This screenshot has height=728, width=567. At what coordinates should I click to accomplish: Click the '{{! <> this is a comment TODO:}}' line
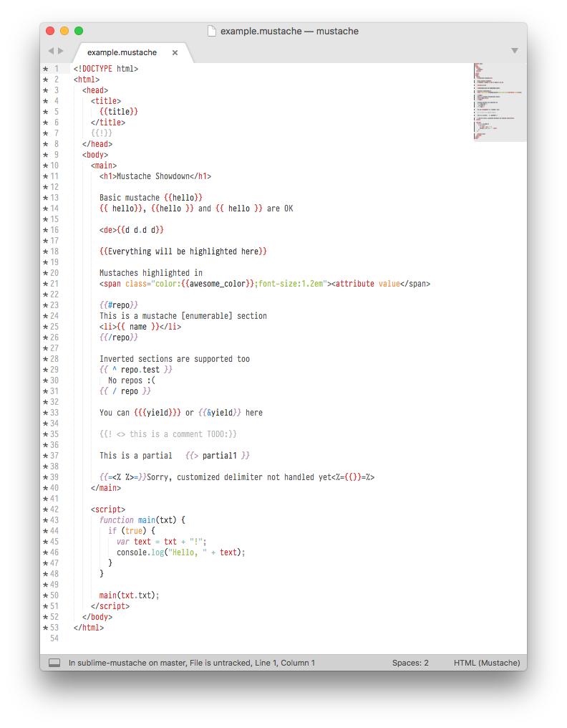pos(168,434)
